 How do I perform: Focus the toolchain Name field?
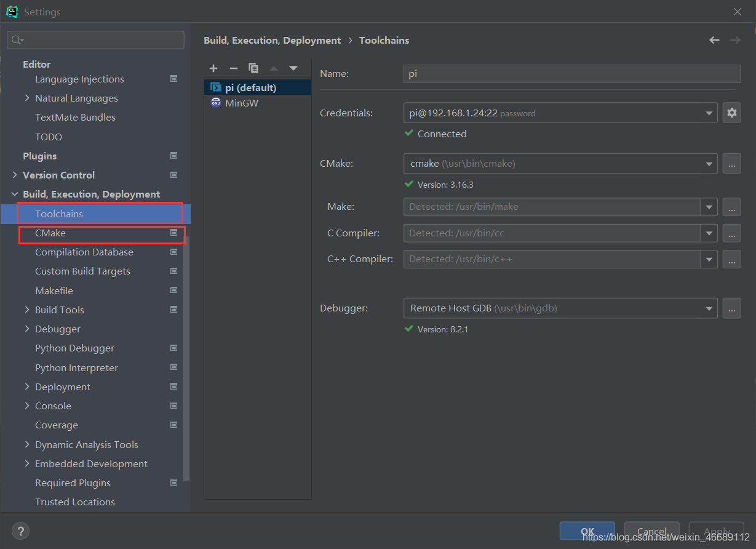(572, 73)
